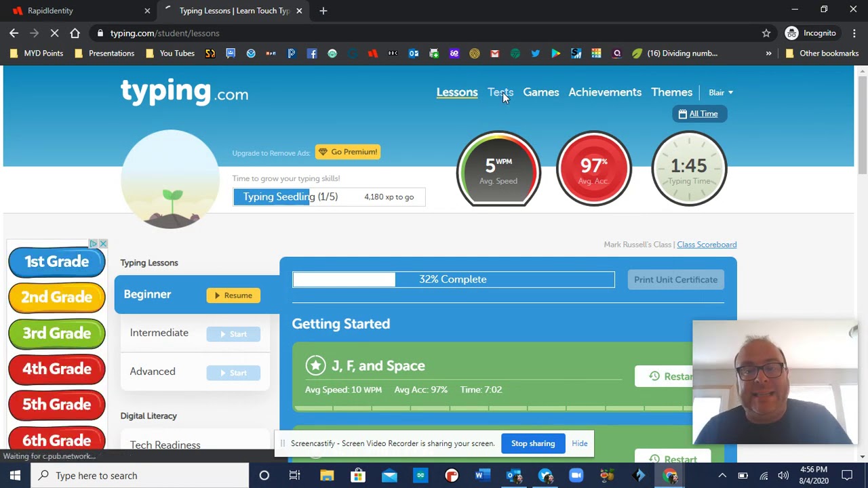
Task: Open the Outlook bookmark icon
Action: click(x=414, y=54)
